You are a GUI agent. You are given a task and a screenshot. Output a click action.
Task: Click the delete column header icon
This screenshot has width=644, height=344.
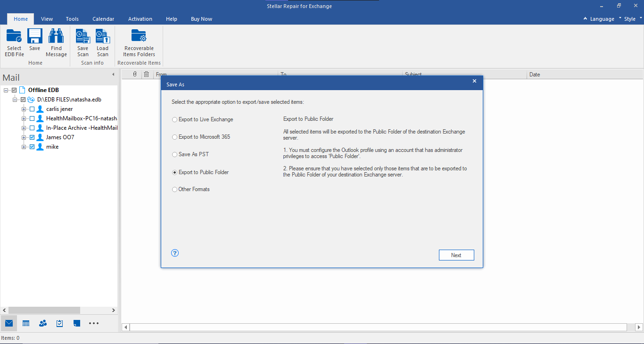pyautogui.click(x=147, y=74)
